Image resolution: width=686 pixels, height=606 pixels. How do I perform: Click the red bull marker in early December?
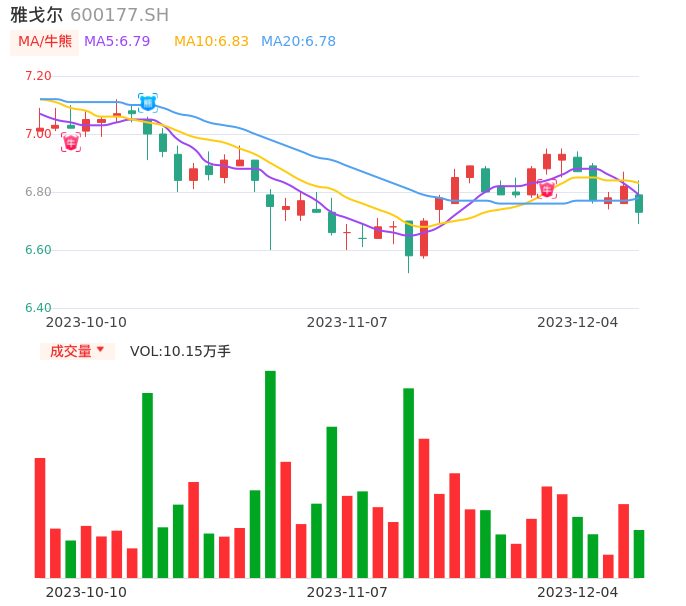pyautogui.click(x=546, y=188)
